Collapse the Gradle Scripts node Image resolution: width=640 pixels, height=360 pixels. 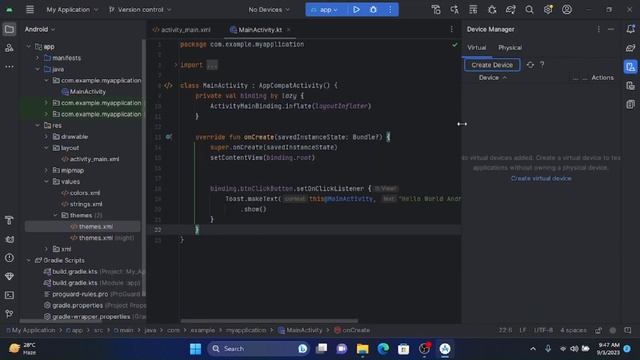[x=29, y=260]
